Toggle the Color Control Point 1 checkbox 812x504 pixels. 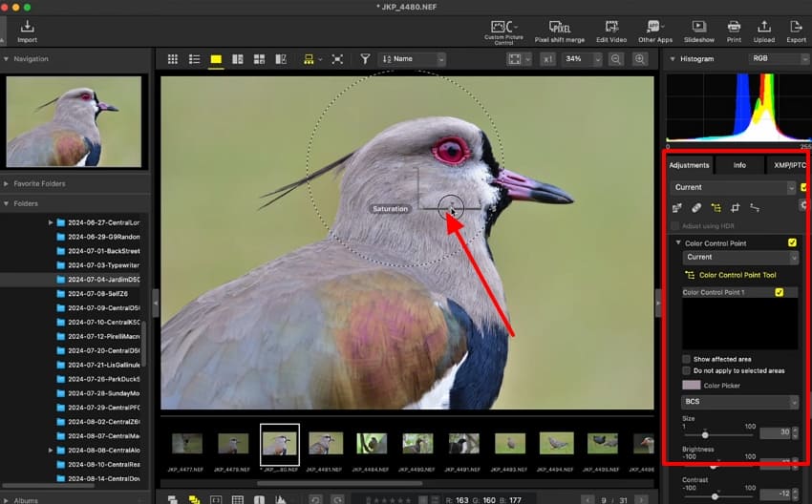pyautogui.click(x=779, y=292)
